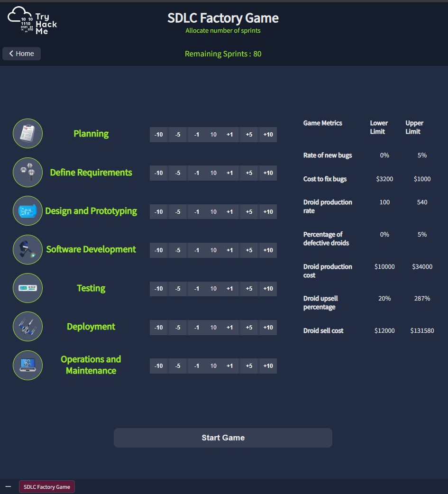Decrease Software Development by 10 sprints
This screenshot has height=494, width=448.
[158, 250]
